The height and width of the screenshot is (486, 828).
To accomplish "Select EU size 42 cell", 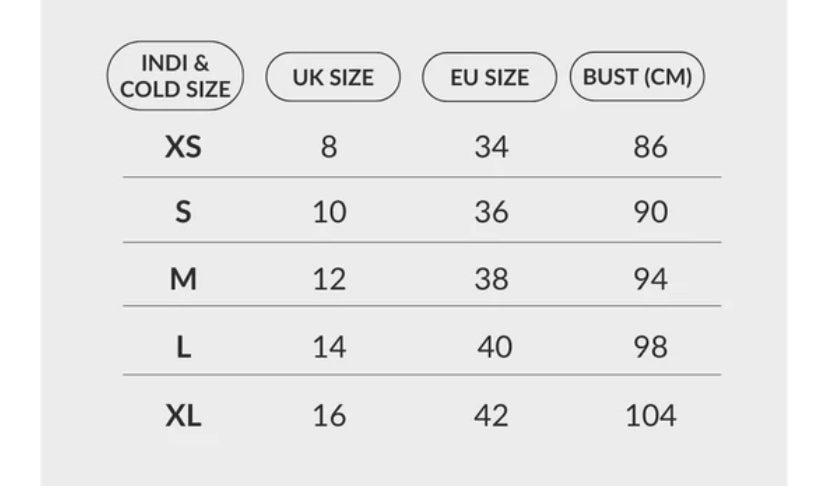I will point(491,416).
